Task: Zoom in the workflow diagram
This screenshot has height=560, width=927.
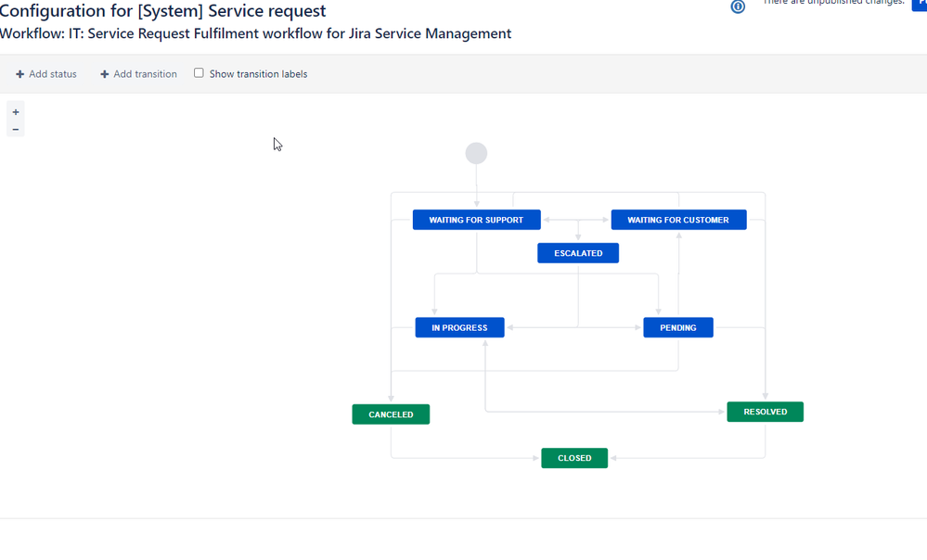Action: tap(16, 111)
